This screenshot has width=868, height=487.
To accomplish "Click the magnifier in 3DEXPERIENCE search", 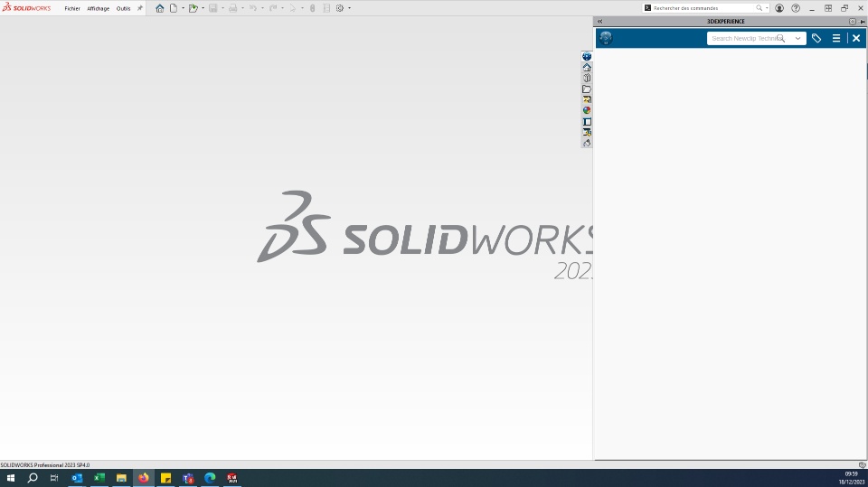I will click(781, 38).
